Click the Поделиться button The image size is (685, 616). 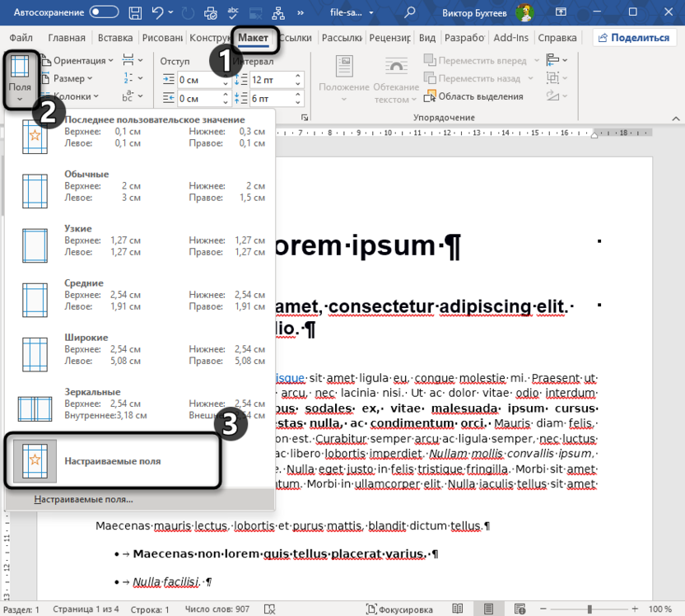point(634,38)
